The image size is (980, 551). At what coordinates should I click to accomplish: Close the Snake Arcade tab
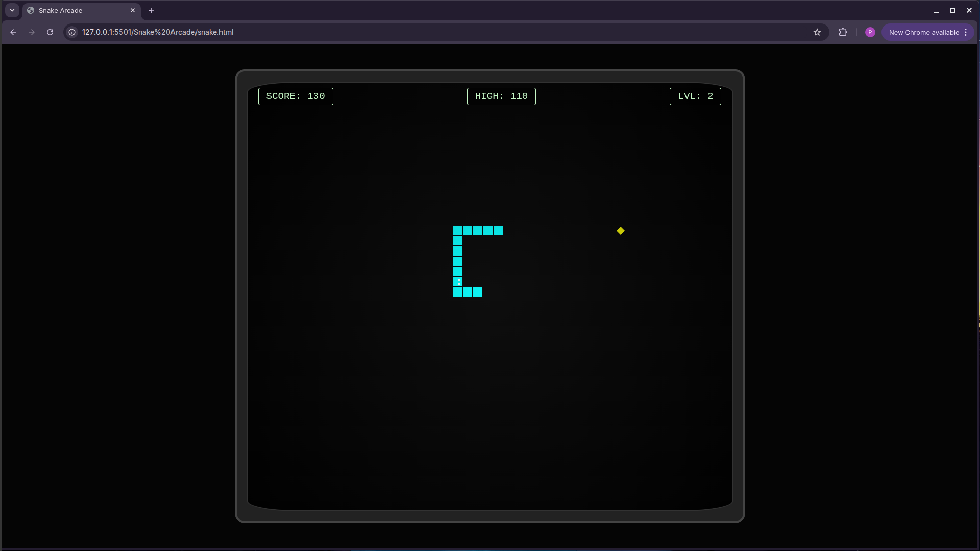(x=133, y=10)
